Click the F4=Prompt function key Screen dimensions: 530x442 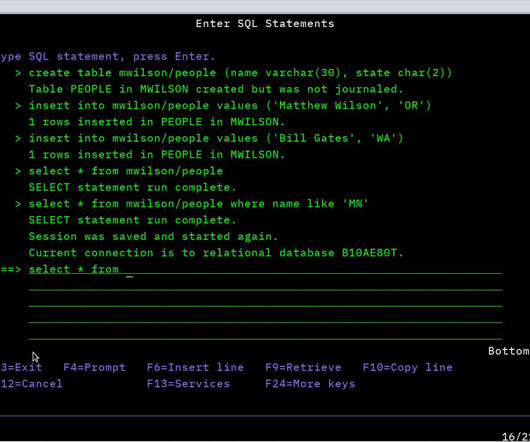point(94,367)
